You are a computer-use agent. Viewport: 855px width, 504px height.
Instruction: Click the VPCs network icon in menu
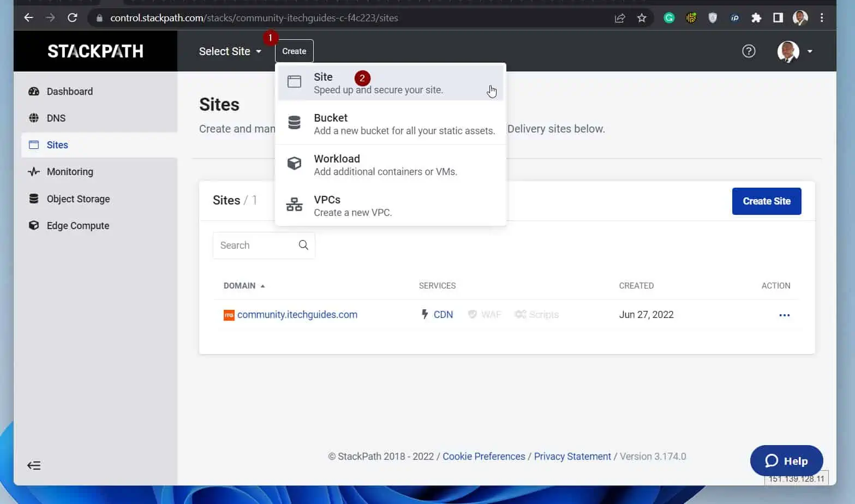pos(294,205)
